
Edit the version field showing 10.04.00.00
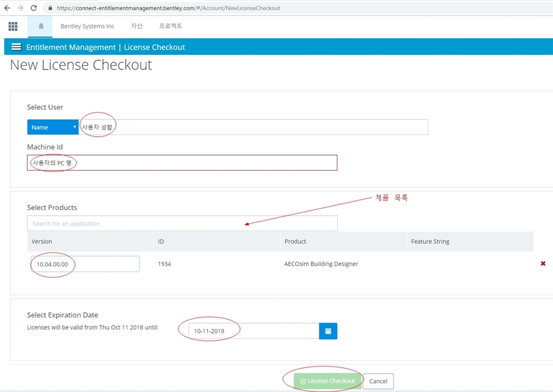[x=85, y=264]
